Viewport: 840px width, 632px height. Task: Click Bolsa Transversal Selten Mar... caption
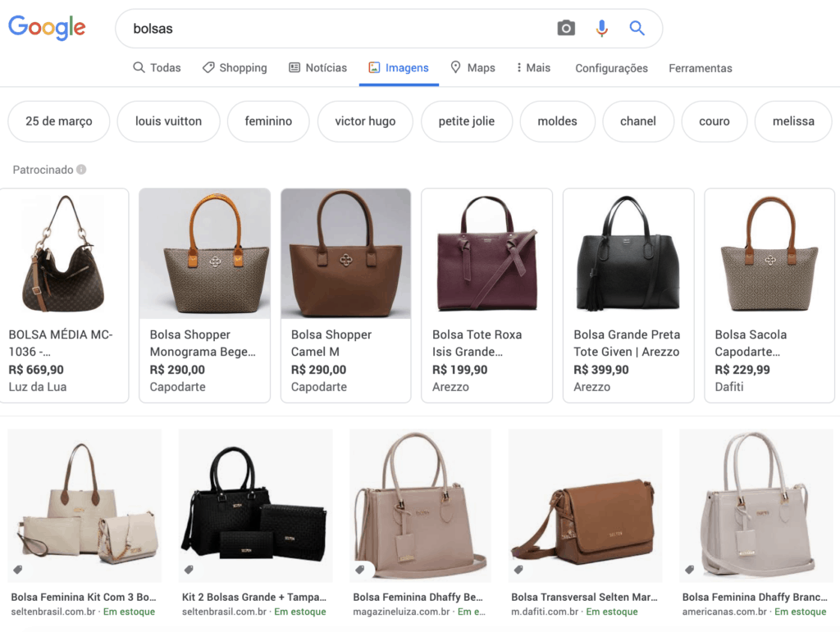584,598
